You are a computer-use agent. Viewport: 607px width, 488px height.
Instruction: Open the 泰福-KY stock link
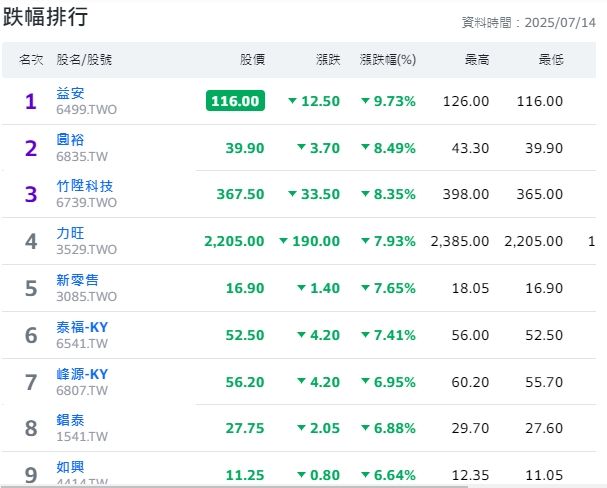tap(82, 327)
